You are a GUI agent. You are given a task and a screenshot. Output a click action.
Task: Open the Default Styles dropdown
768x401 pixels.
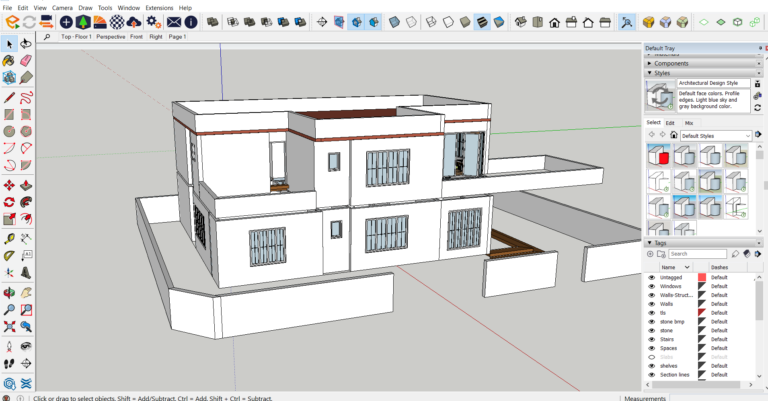(715, 135)
